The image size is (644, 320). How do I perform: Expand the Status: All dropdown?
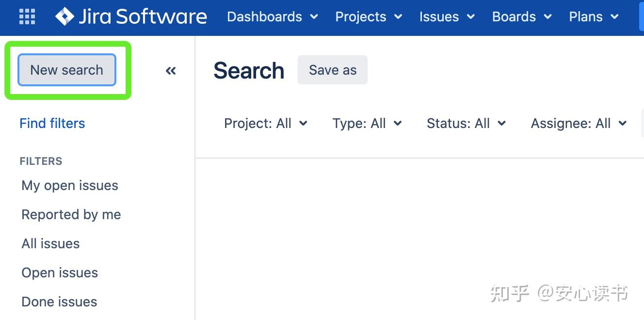466,123
